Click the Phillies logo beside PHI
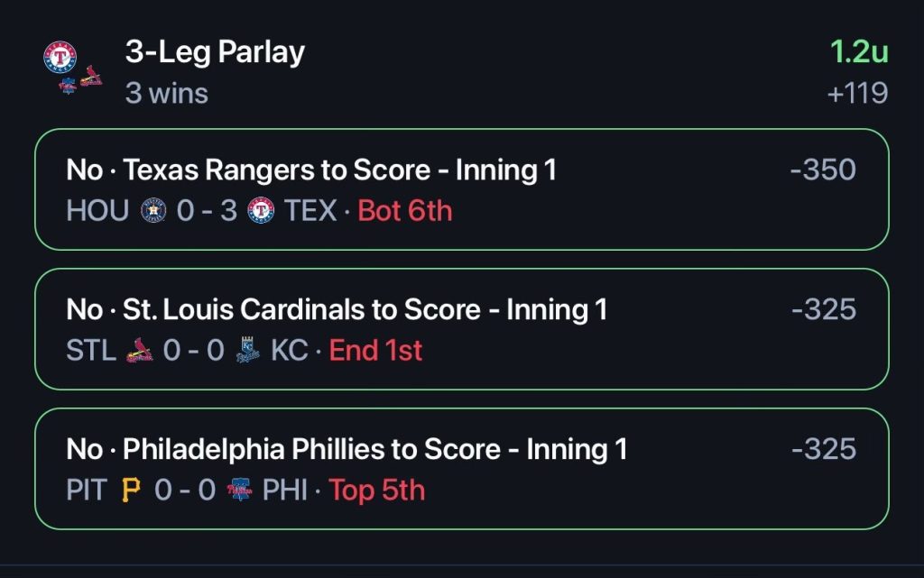Viewport: 924px width, 578px height. click(x=239, y=490)
